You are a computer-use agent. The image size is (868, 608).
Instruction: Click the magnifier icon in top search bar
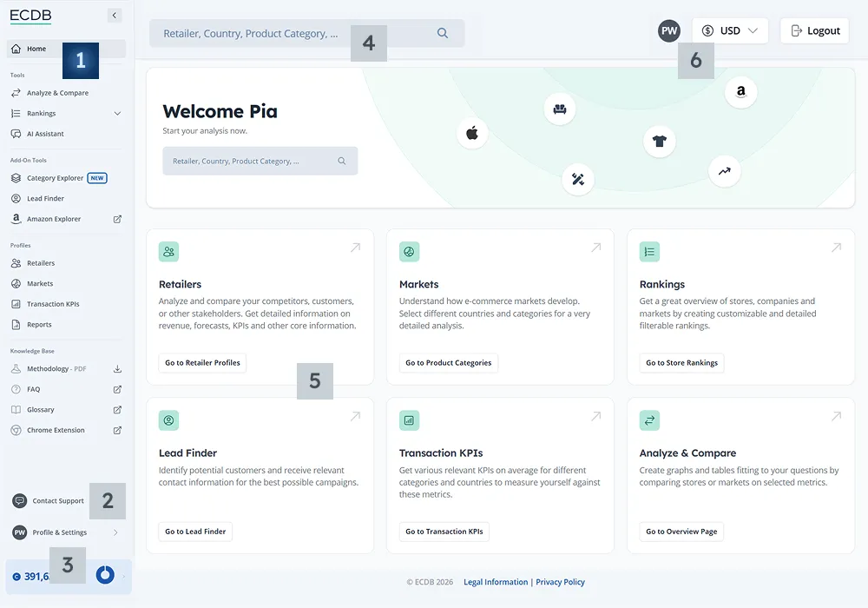click(x=443, y=33)
